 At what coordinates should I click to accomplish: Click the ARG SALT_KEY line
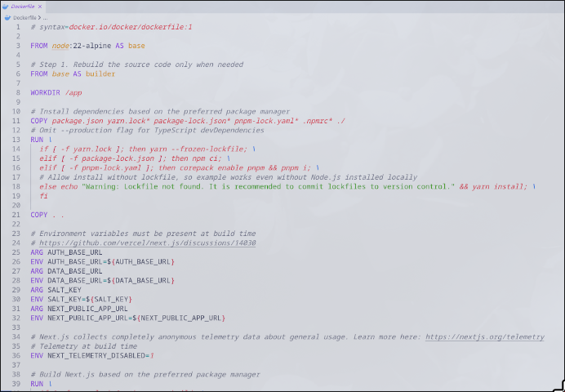point(57,290)
